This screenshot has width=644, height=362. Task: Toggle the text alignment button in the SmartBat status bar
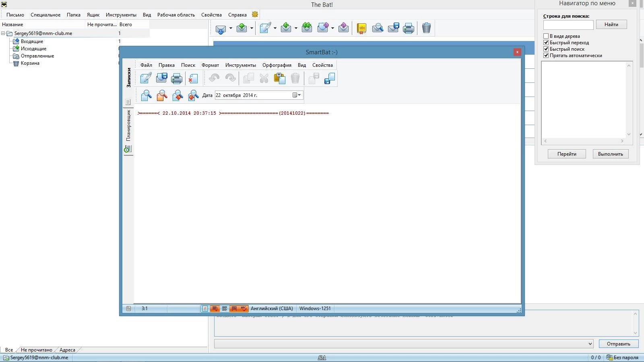[225, 309]
